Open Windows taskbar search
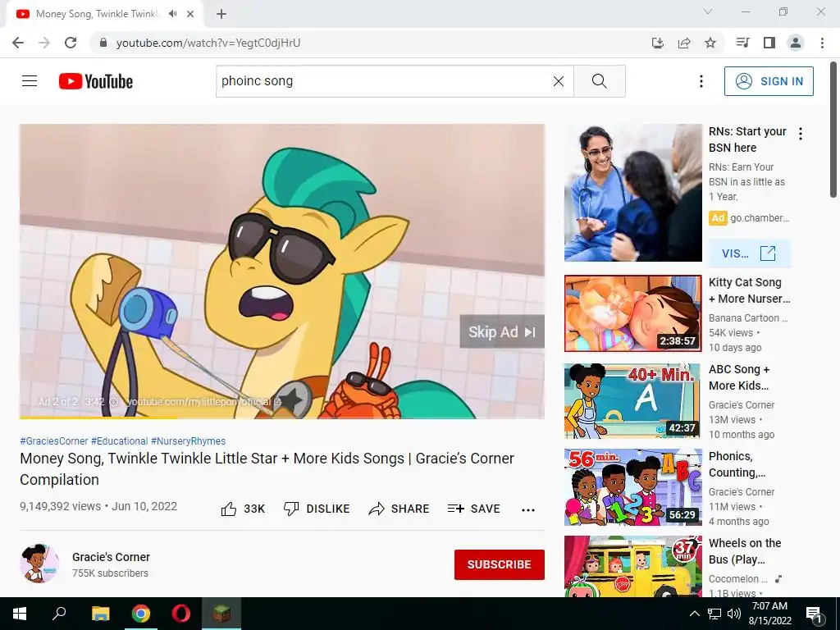This screenshot has height=630, width=840. [59, 614]
